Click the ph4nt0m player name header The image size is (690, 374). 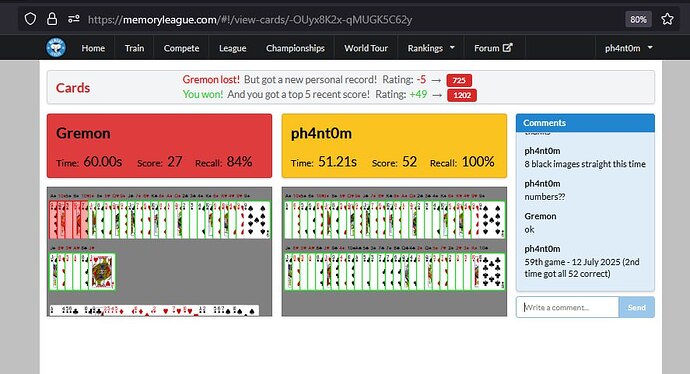click(x=321, y=133)
